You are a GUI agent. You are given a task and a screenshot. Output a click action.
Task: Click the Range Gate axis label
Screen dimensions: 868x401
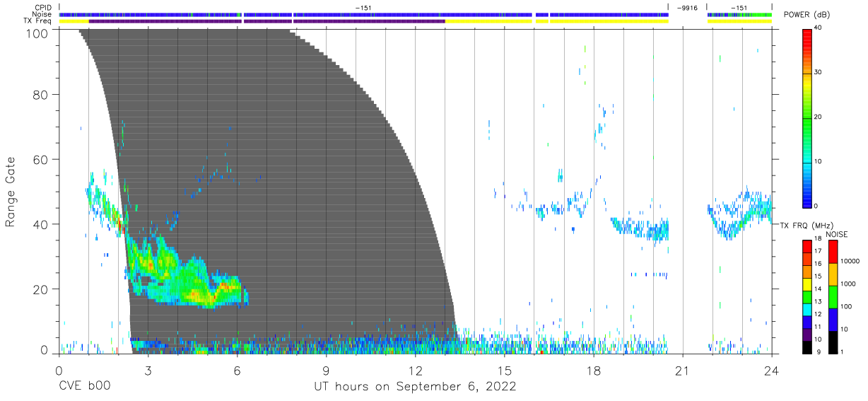point(11,192)
